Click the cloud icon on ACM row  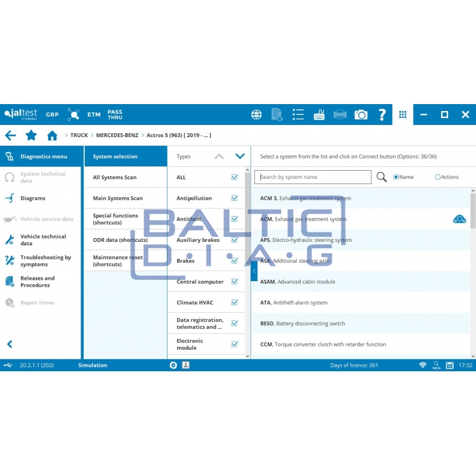coord(459,219)
